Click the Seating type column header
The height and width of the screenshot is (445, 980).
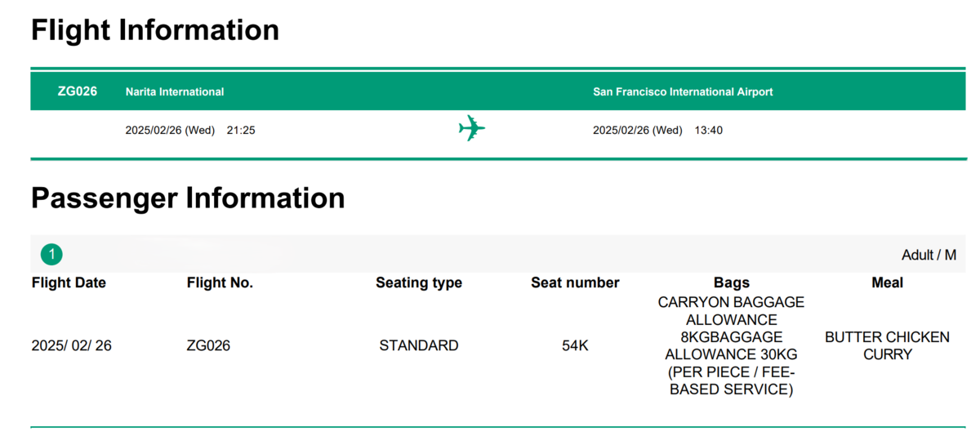pyautogui.click(x=419, y=283)
